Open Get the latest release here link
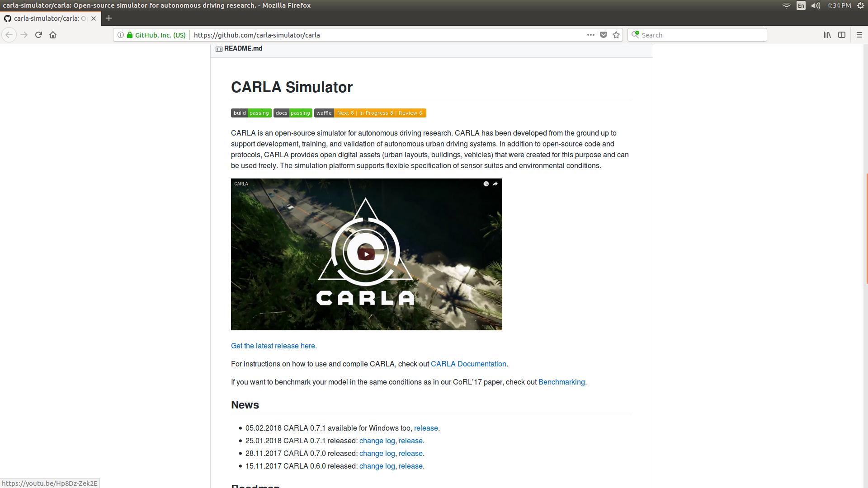The height and width of the screenshot is (488, 868). [274, 346]
